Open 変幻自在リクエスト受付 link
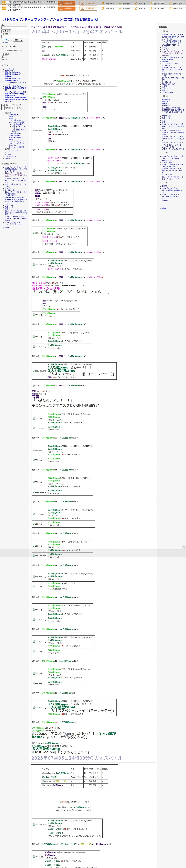 tap(17, 92)
